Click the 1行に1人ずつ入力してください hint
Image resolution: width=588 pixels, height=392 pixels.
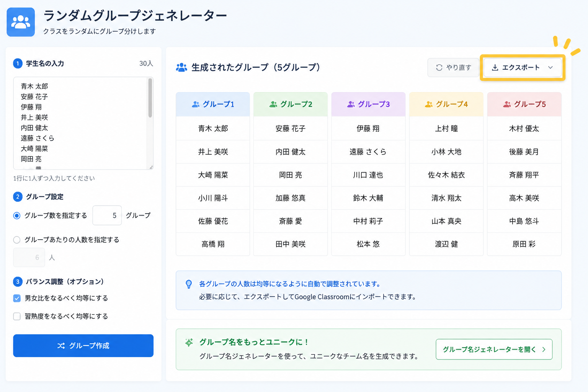pos(54,178)
